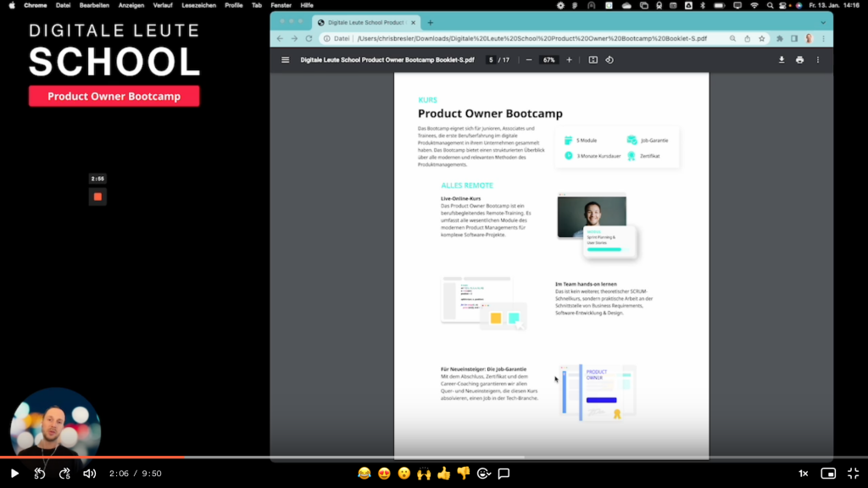This screenshot has width=868, height=488.
Task: Open the Lesezeichen menu
Action: [x=198, y=6]
